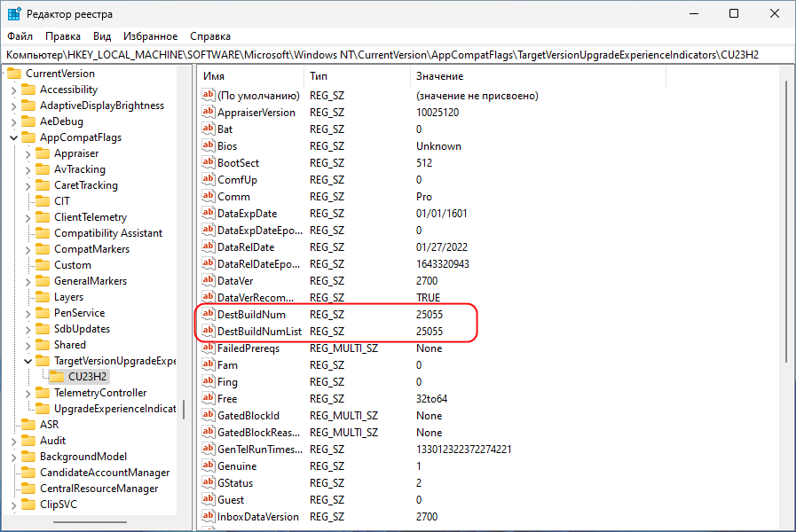This screenshot has width=796, height=532.
Task: Click the Registry Editor app icon in title bar
Action: coord(13,13)
